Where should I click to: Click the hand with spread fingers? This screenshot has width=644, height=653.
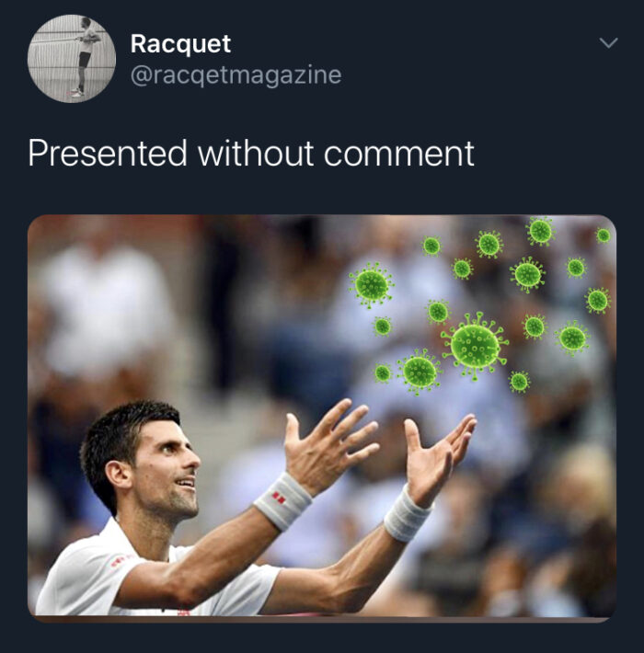tap(329, 446)
